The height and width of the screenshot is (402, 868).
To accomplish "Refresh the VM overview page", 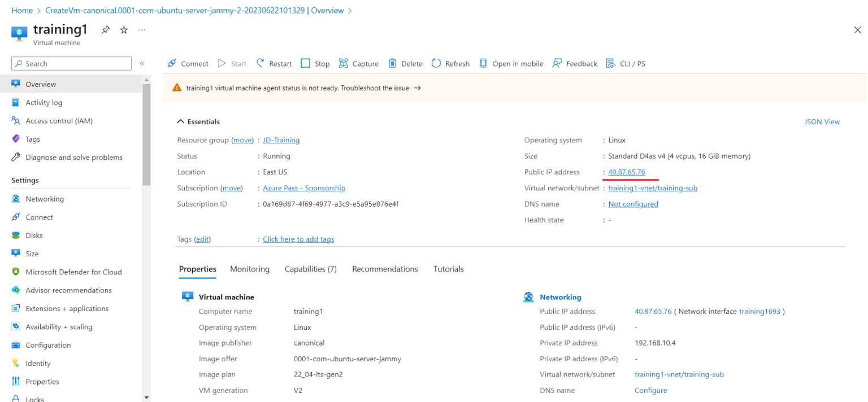I will [x=450, y=63].
